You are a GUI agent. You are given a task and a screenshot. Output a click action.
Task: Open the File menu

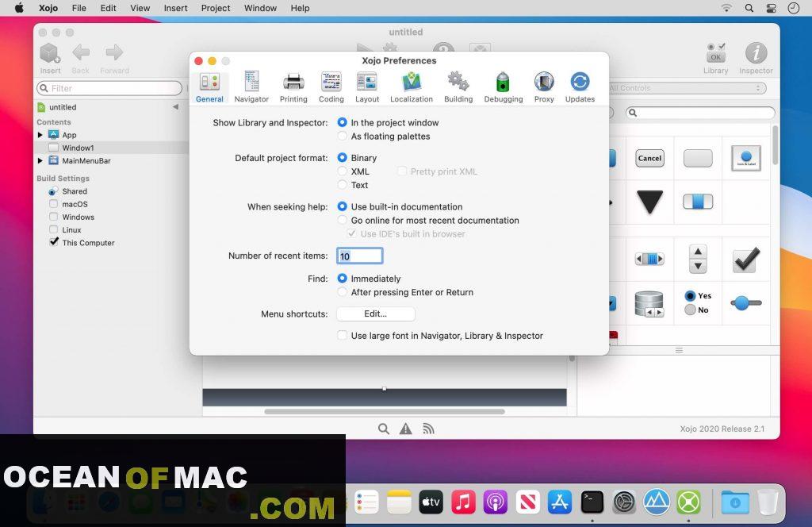79,8
